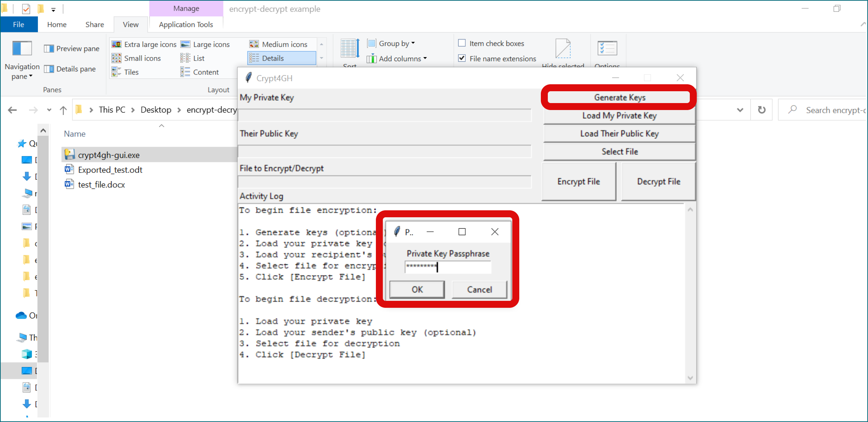Viewport: 868px width, 422px height.
Task: Click Desktop in address bar
Action: 156,110
